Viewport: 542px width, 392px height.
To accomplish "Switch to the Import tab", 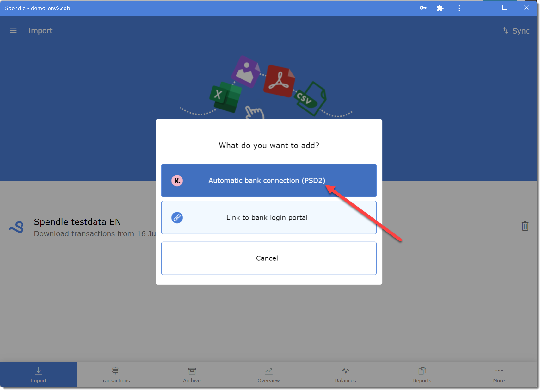I will (x=38, y=375).
